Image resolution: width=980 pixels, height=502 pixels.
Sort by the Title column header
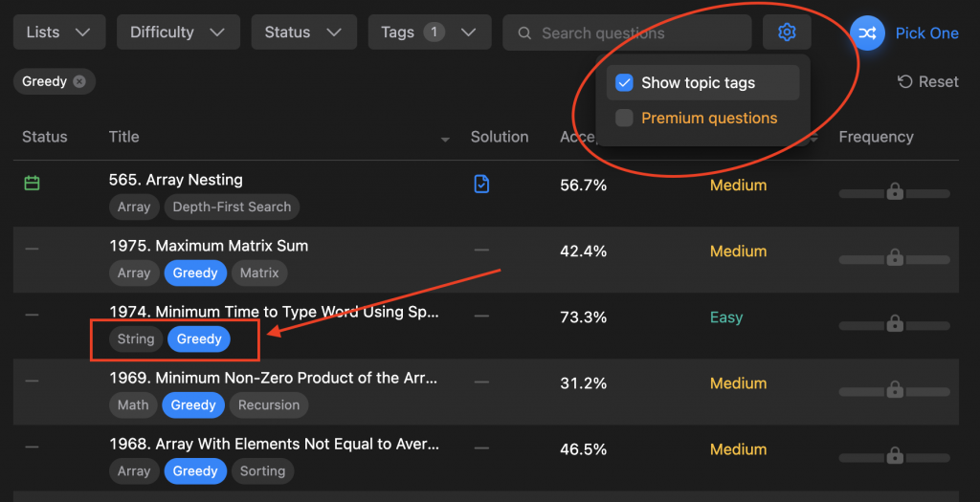(x=124, y=137)
